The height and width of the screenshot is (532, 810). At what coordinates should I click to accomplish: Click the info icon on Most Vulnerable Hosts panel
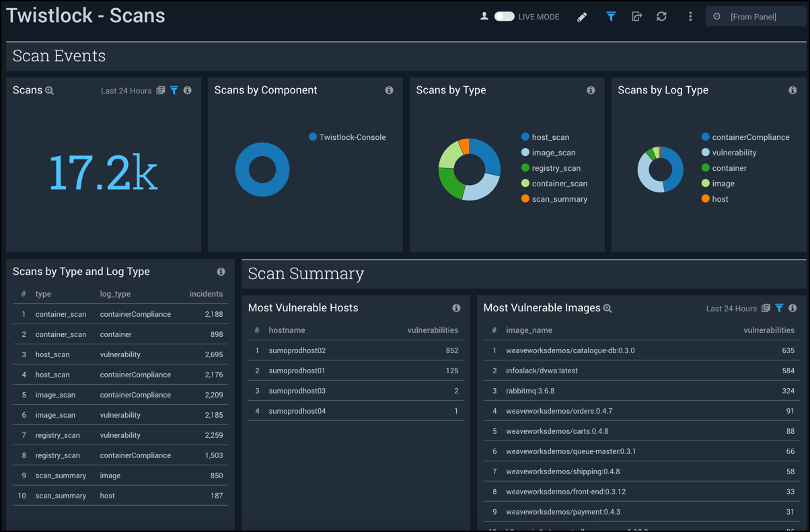(457, 307)
